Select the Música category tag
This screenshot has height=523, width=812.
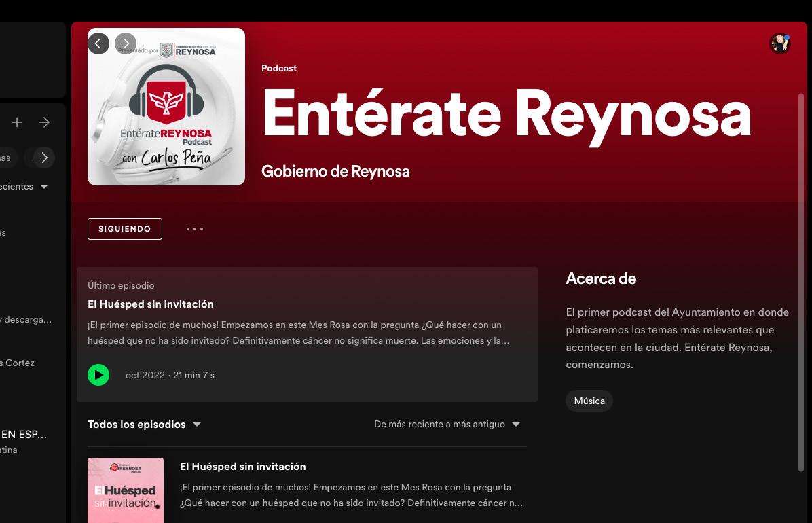[x=589, y=401]
